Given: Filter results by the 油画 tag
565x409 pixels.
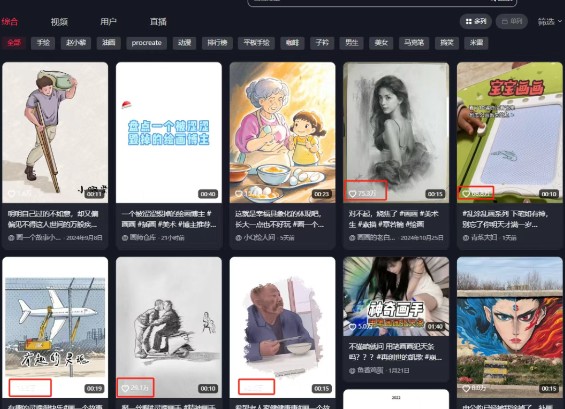Looking at the screenshot, I should (x=108, y=43).
